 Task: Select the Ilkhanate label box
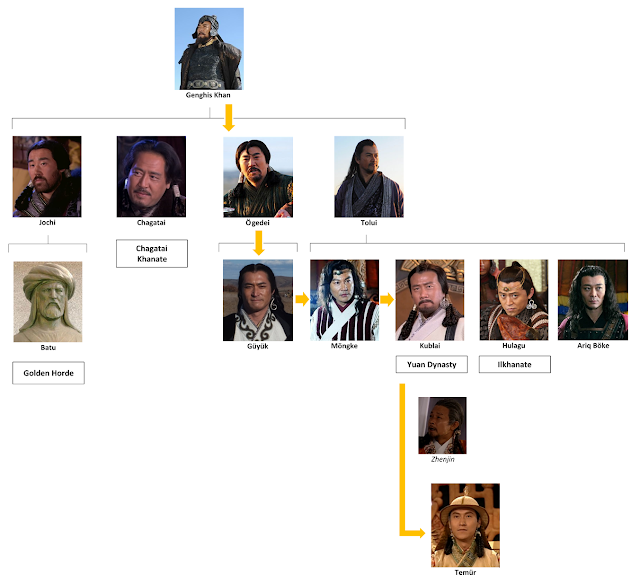click(x=515, y=364)
